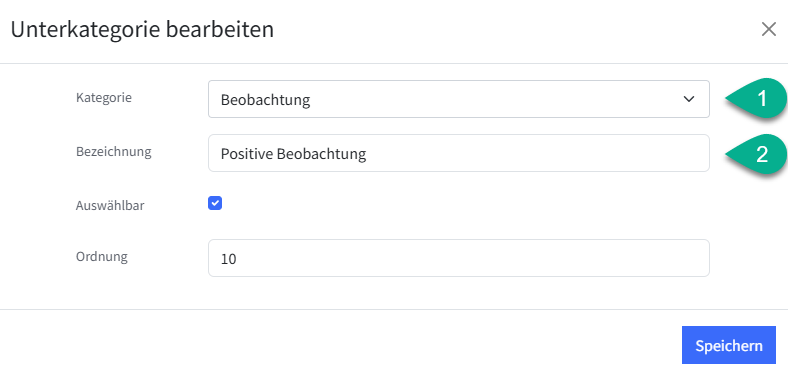The width and height of the screenshot is (788, 377).
Task: Uncheck the Auswählbar checkbox
Action: [x=215, y=204]
